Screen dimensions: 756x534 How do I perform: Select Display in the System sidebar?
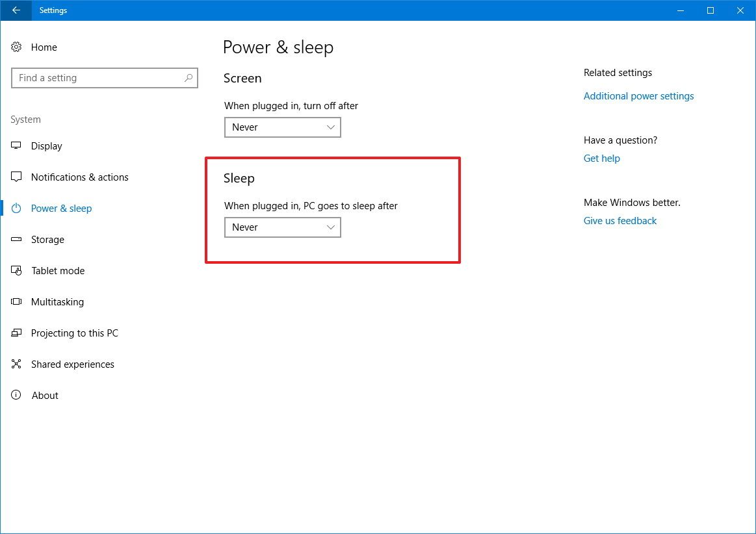coord(47,146)
